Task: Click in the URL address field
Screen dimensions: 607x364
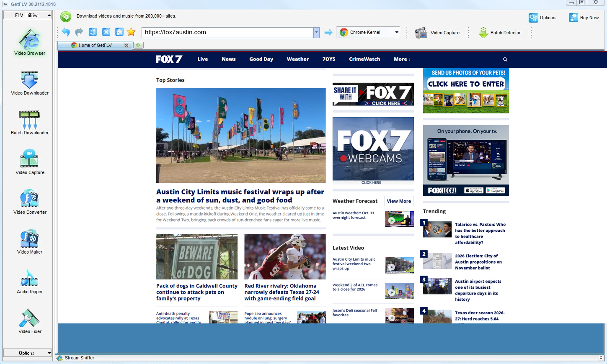Action: coord(227,32)
